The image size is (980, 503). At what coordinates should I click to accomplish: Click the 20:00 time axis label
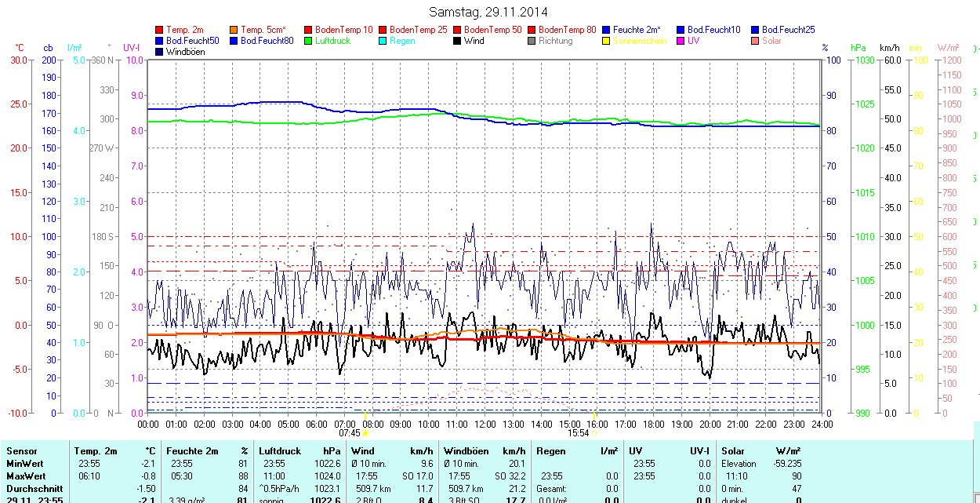coord(710,424)
